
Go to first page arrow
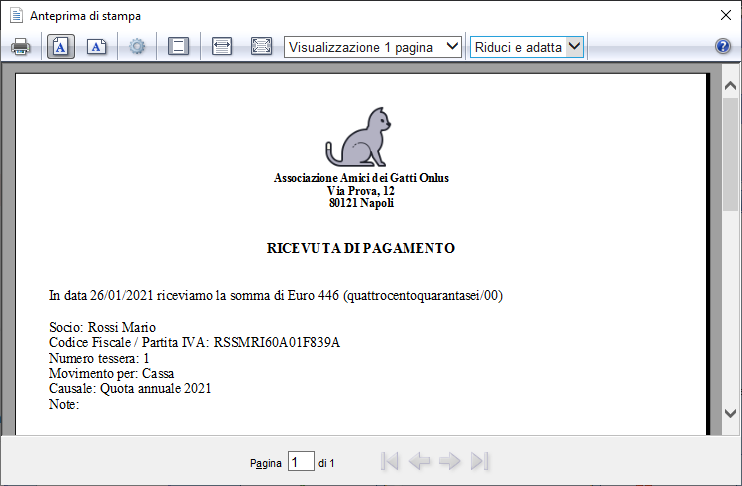tap(390, 461)
